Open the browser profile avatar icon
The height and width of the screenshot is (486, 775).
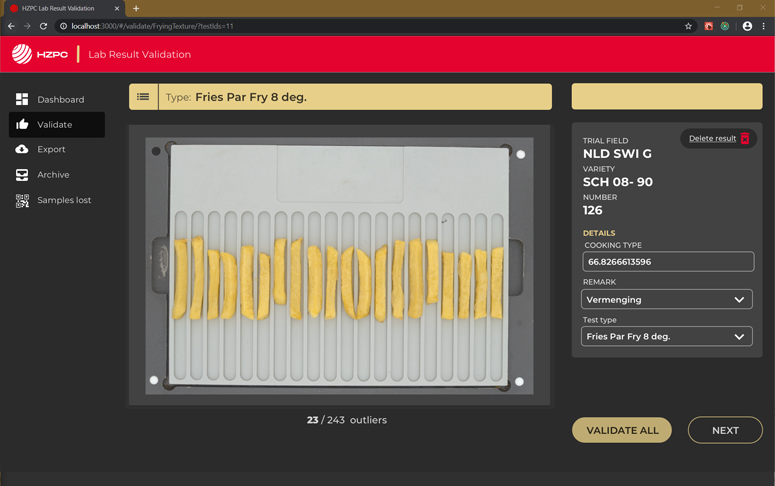747,26
